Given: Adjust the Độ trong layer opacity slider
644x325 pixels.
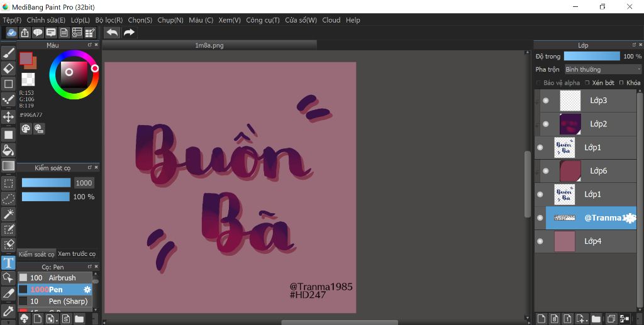Looking at the screenshot, I should pos(592,56).
